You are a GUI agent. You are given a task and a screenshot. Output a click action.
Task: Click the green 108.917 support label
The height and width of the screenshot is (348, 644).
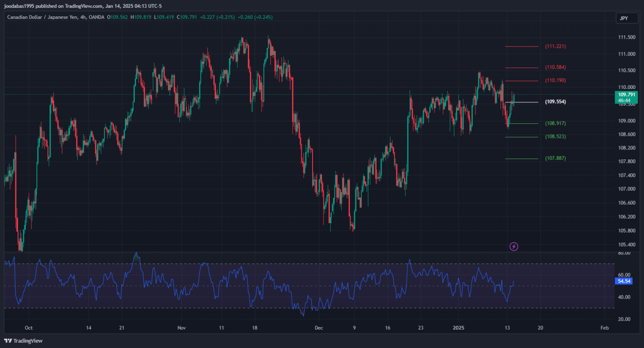click(x=555, y=123)
